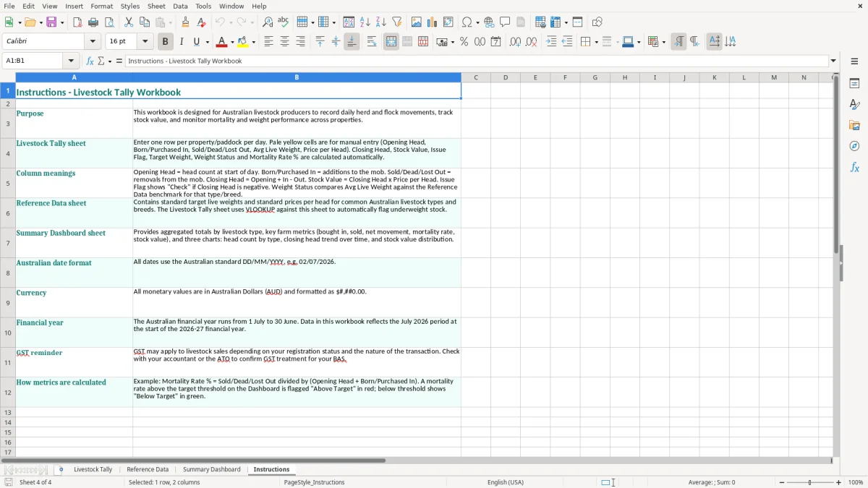
Task: Run the Spelling check icon
Action: (284, 22)
